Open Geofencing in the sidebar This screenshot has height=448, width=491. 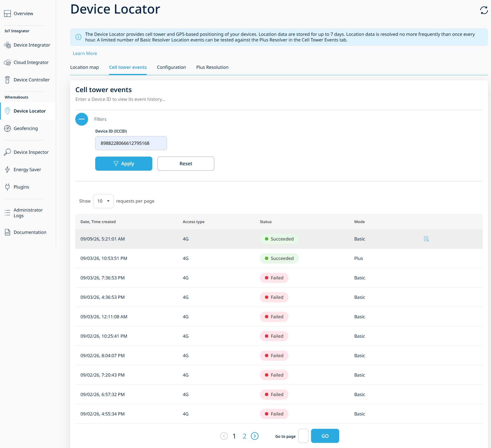(26, 128)
